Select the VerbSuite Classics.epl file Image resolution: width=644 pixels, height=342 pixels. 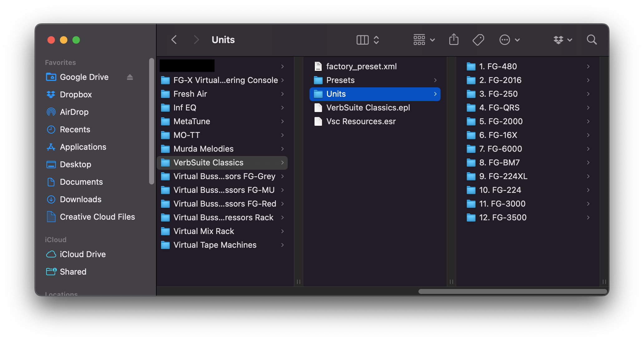tap(375, 108)
